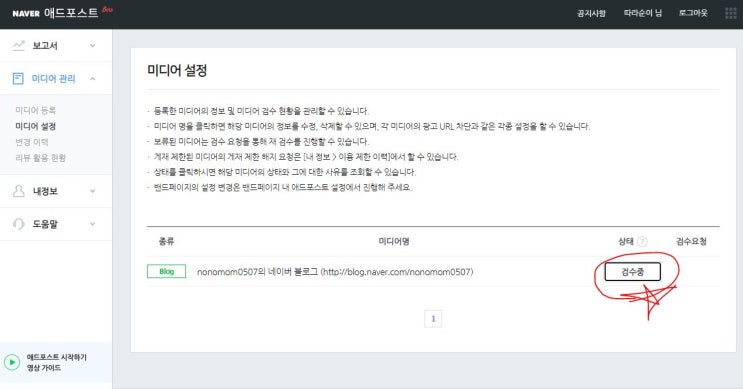
Task: Click the 미디어명 column header
Action: tap(394, 241)
